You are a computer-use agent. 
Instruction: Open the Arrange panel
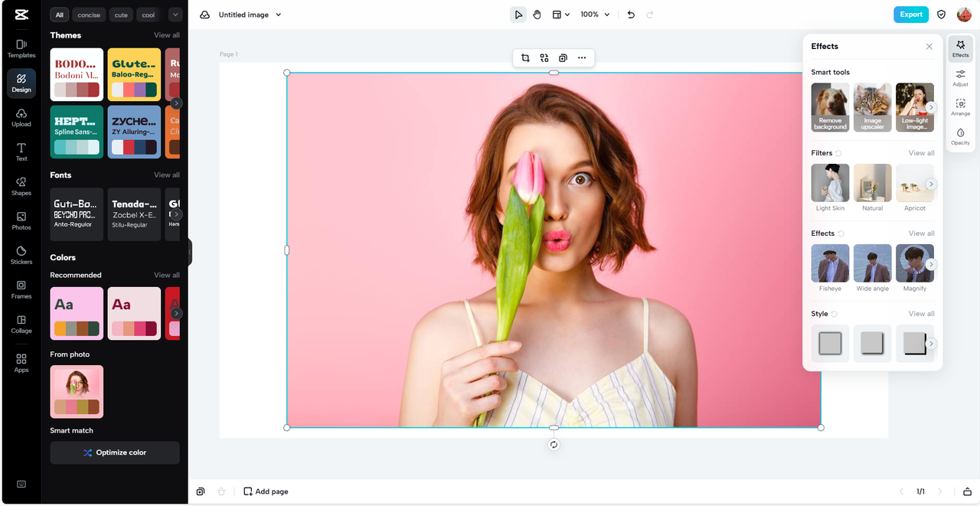pos(960,107)
